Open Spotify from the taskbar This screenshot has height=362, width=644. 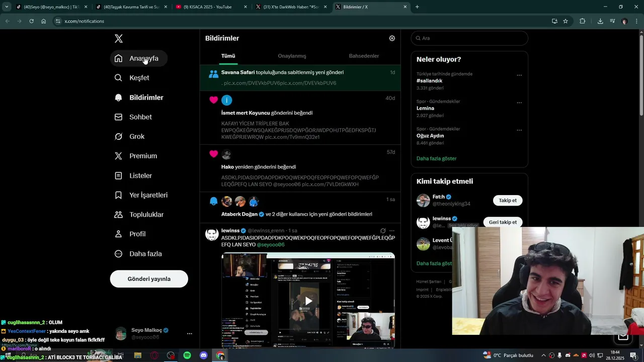click(187, 355)
